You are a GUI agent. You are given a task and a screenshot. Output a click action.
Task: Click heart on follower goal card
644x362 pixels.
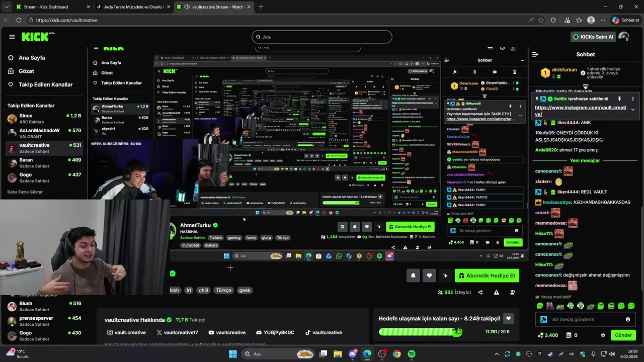(508, 318)
